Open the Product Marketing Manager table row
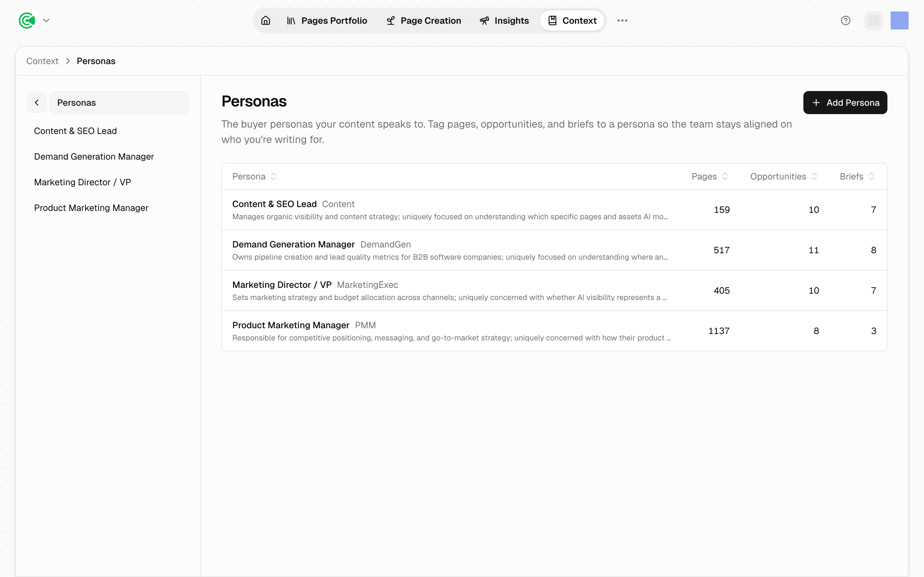 pyautogui.click(x=554, y=331)
